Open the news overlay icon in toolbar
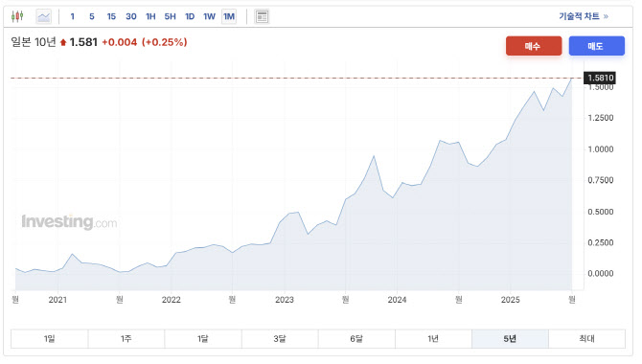642x364 pixels. (x=262, y=17)
